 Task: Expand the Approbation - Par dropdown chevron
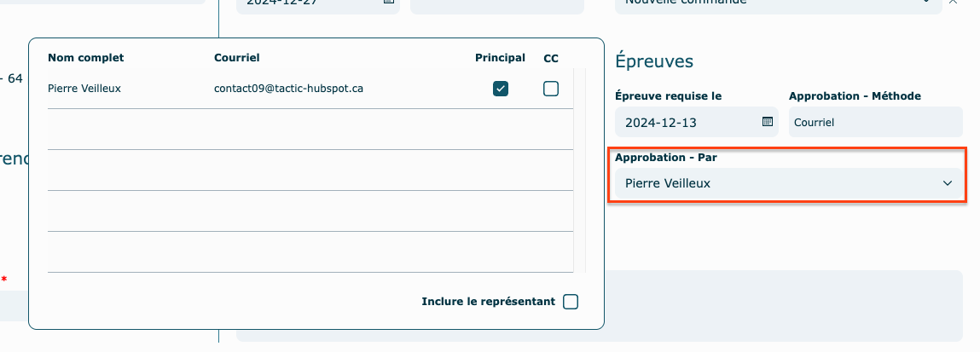point(947,183)
